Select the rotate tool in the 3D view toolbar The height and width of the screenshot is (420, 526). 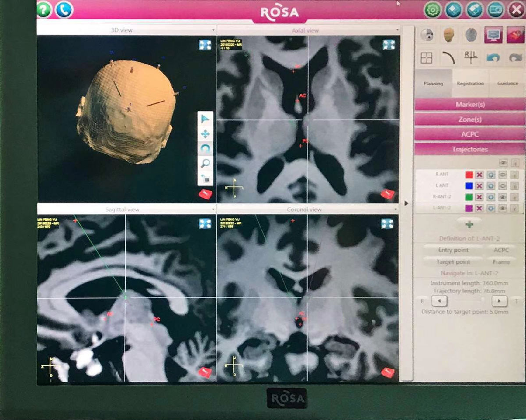(205, 149)
